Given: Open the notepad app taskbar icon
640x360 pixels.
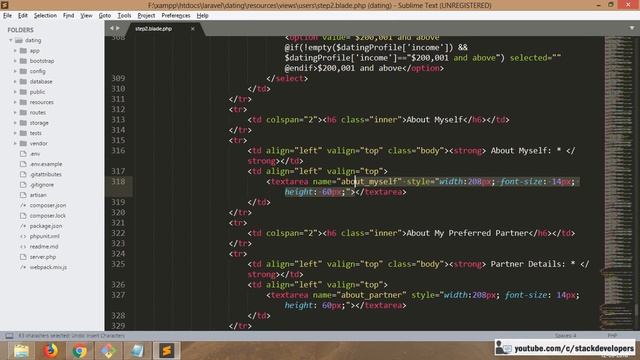Looking at the screenshot, I should (x=138, y=351).
